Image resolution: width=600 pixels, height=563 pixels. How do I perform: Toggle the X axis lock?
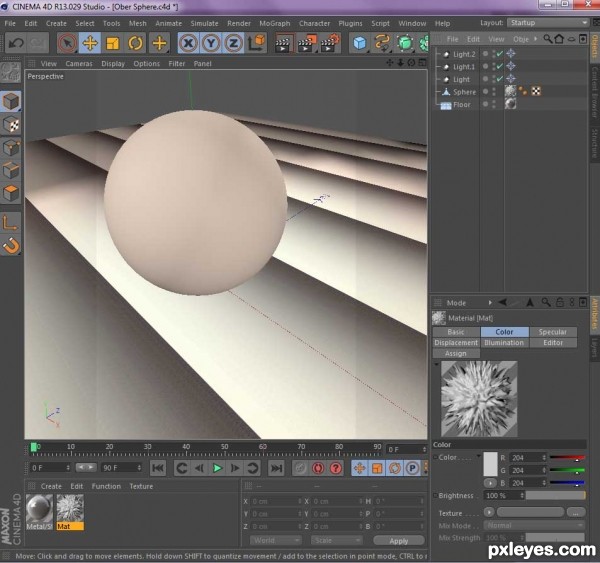tap(188, 43)
